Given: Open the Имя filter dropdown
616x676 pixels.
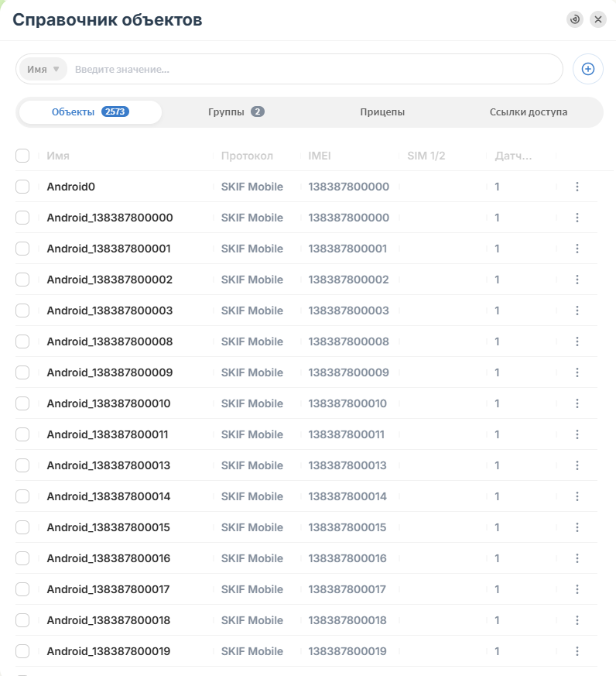Looking at the screenshot, I should (x=43, y=69).
